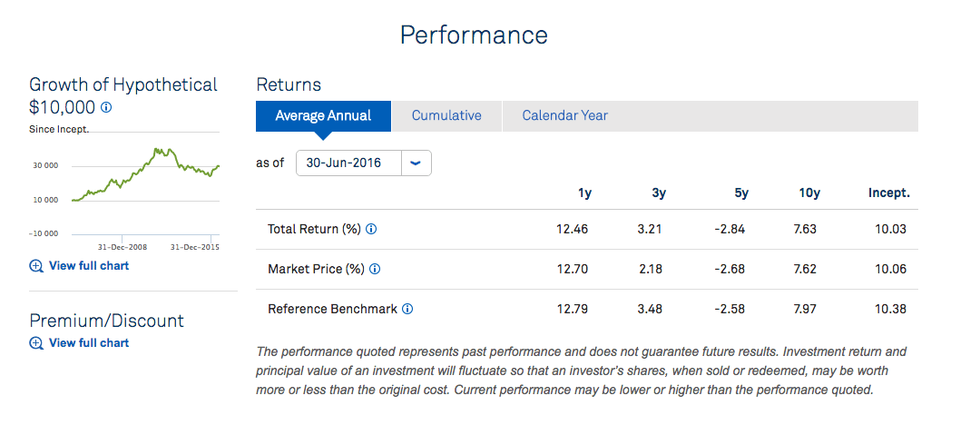Open View full chart link under Premium/Discount
This screenshot has height=435, width=980.
tap(89, 343)
